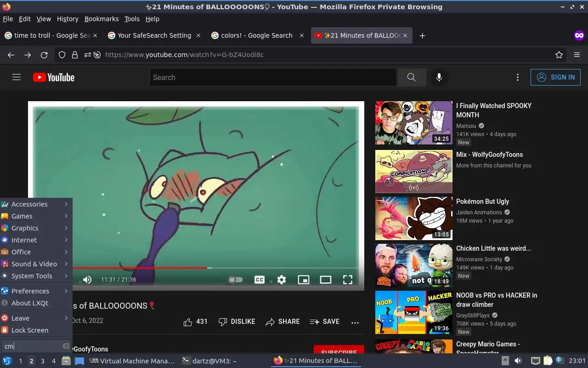Open Virtual Machine Manager taskbar item
This screenshot has width=588, height=368.
(x=131, y=361)
